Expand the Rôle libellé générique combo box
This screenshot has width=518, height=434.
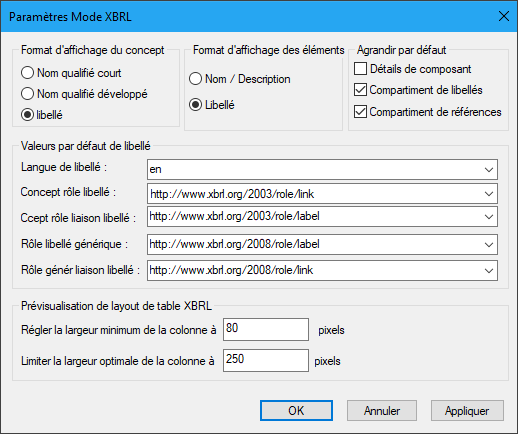point(489,245)
